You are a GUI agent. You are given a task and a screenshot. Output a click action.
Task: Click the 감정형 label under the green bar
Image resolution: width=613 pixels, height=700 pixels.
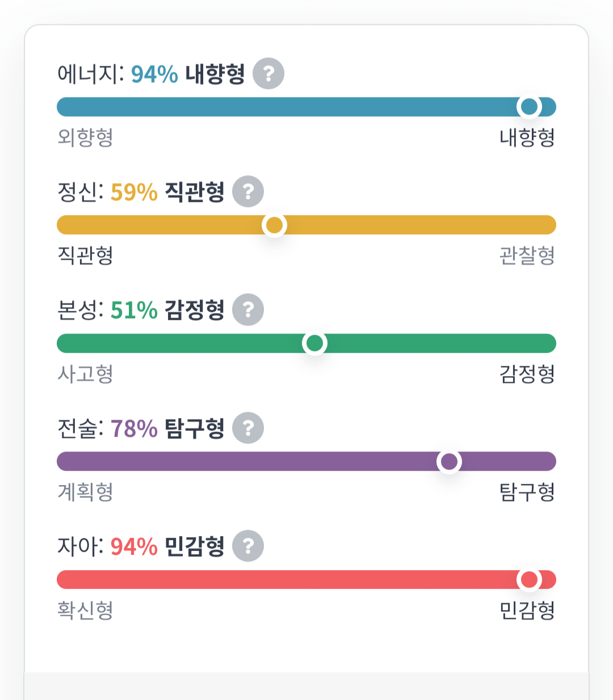point(527,374)
